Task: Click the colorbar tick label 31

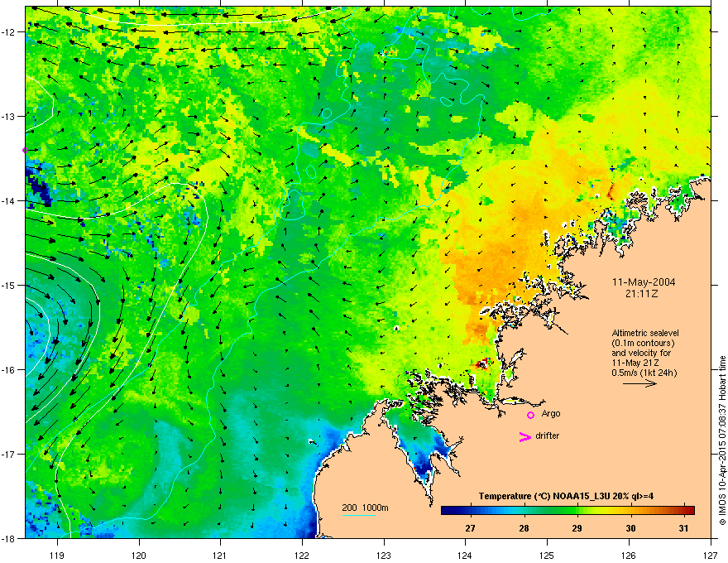Action: [x=683, y=528]
